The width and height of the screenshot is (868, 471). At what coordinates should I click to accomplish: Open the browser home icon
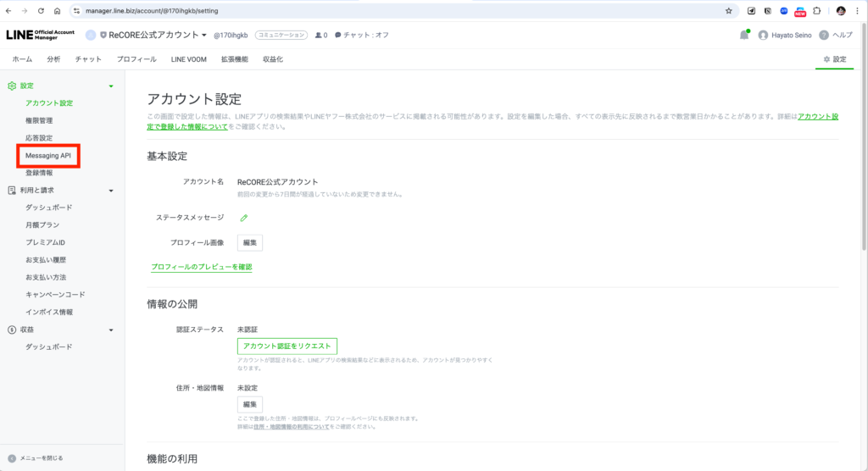[x=57, y=11]
